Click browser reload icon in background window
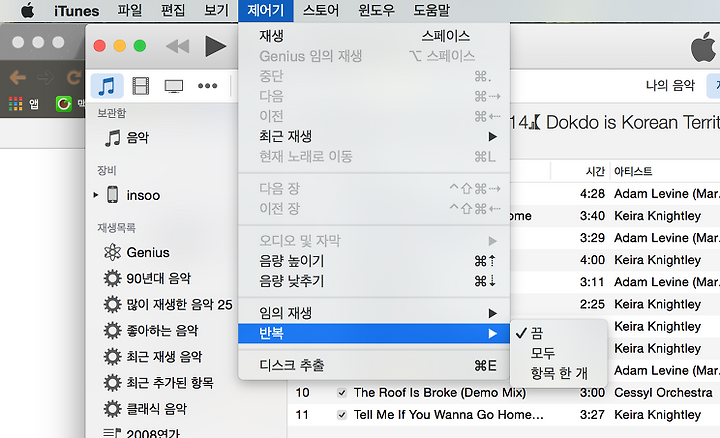Viewport: 720px width, 438px height. tap(73, 77)
